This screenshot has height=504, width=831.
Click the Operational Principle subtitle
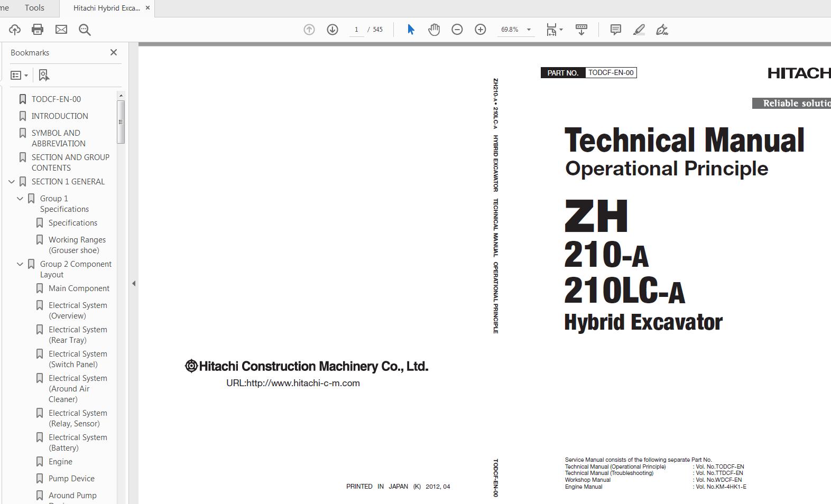click(667, 169)
